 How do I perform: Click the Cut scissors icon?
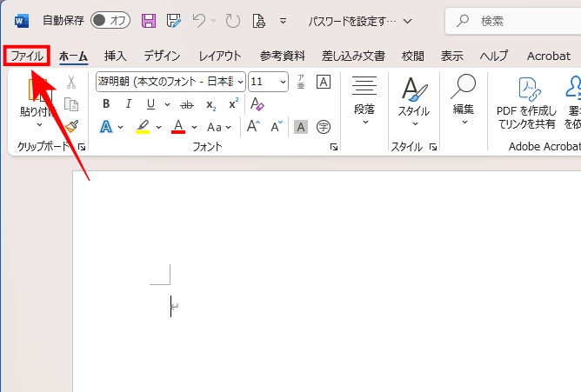pos(71,83)
